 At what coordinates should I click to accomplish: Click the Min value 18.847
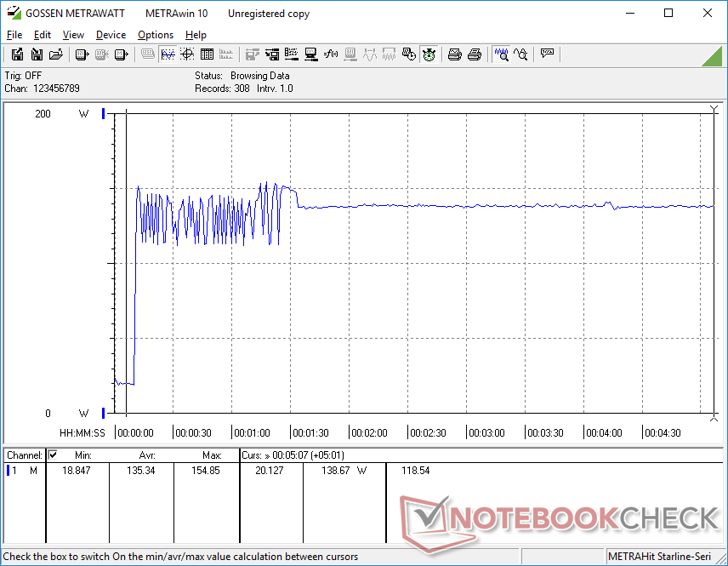(77, 471)
